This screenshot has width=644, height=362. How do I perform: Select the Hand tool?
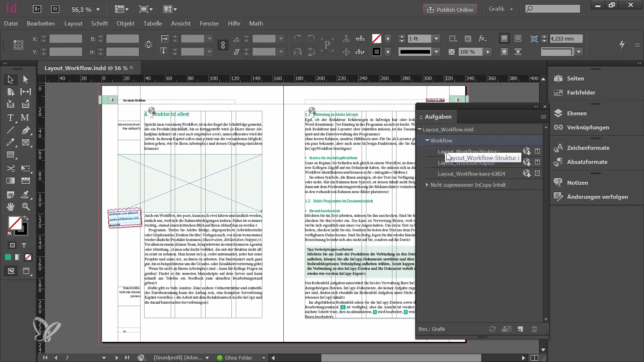tap(10, 207)
